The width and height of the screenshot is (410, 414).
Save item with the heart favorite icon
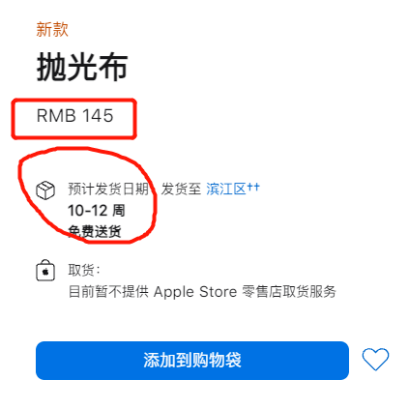pos(375,359)
